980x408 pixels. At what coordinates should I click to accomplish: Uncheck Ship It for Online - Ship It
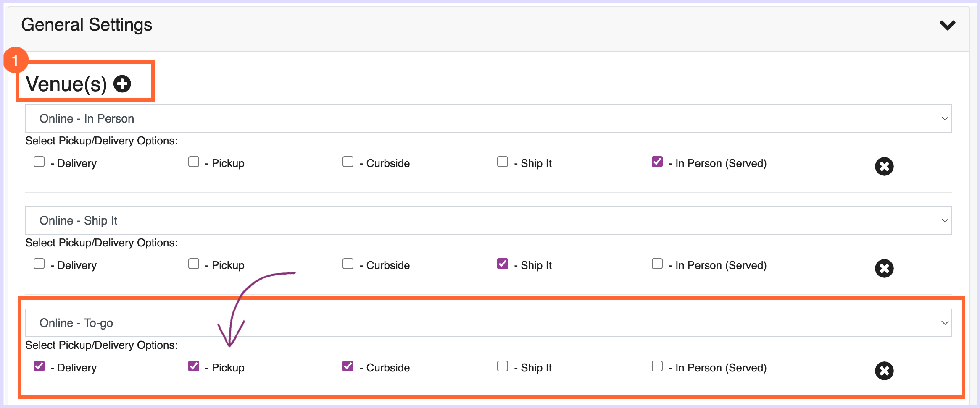pyautogui.click(x=503, y=264)
